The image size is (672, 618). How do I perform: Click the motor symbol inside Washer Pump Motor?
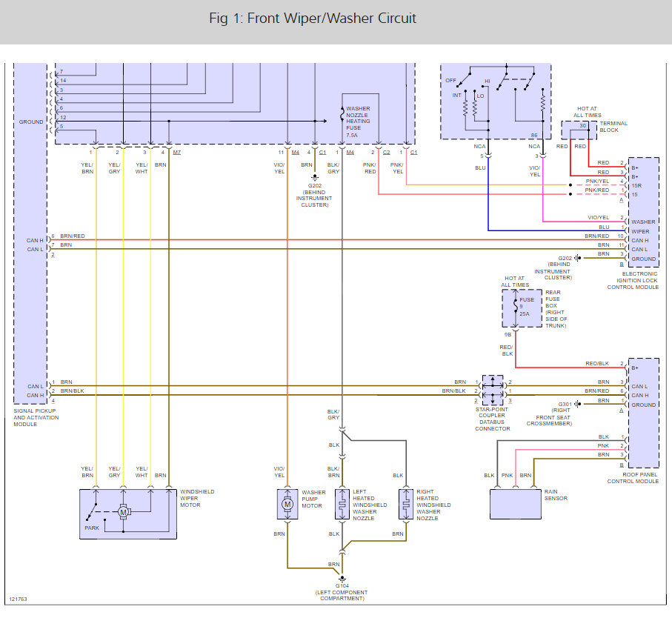click(x=287, y=505)
